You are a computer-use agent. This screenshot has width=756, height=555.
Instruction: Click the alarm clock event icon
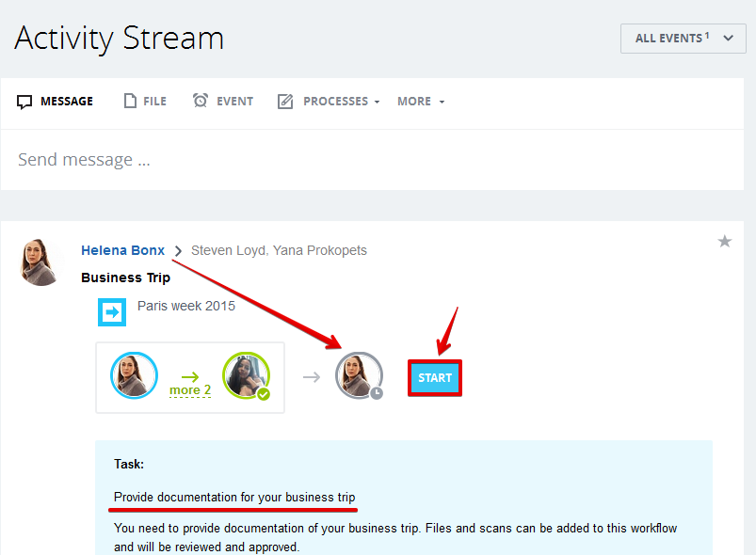(201, 101)
